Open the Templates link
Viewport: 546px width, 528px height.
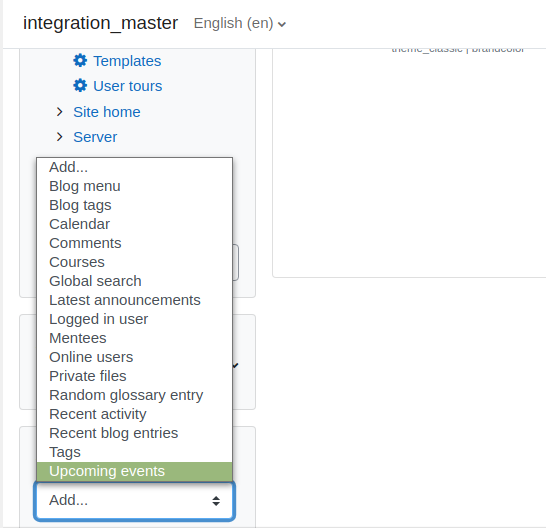coord(127,61)
